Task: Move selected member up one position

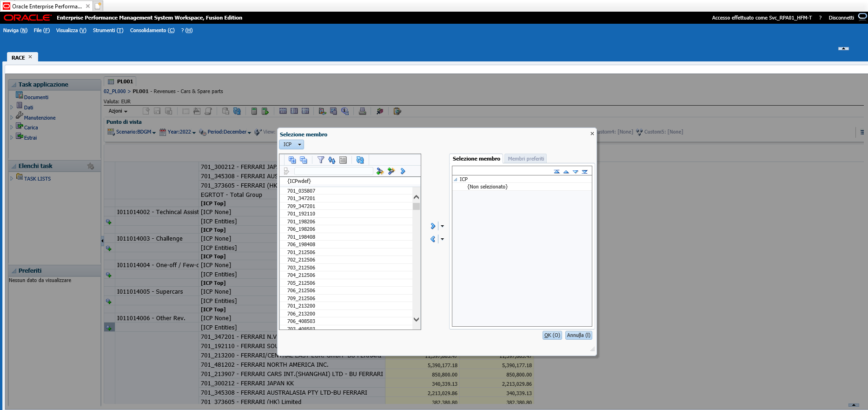Action: pos(566,172)
